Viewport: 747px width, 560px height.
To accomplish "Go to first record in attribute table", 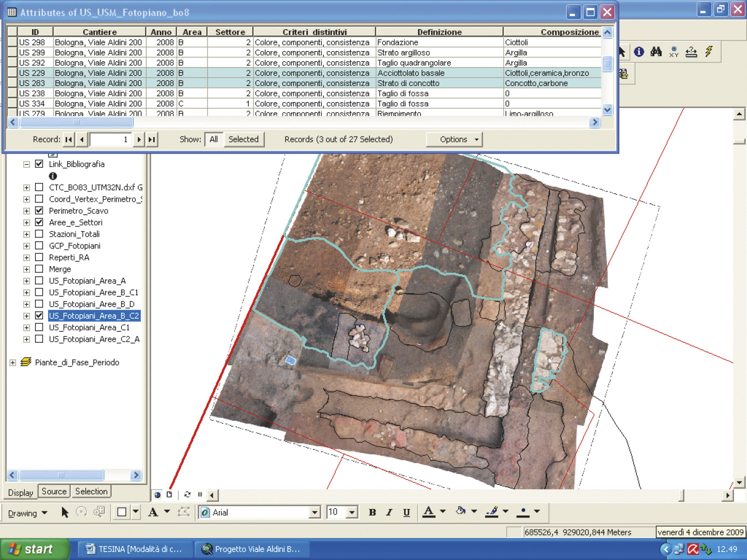I will 69,140.
